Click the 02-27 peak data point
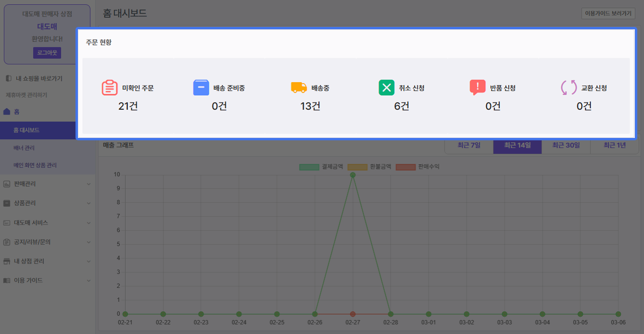Viewport: 644px width, 334px height. point(353,175)
